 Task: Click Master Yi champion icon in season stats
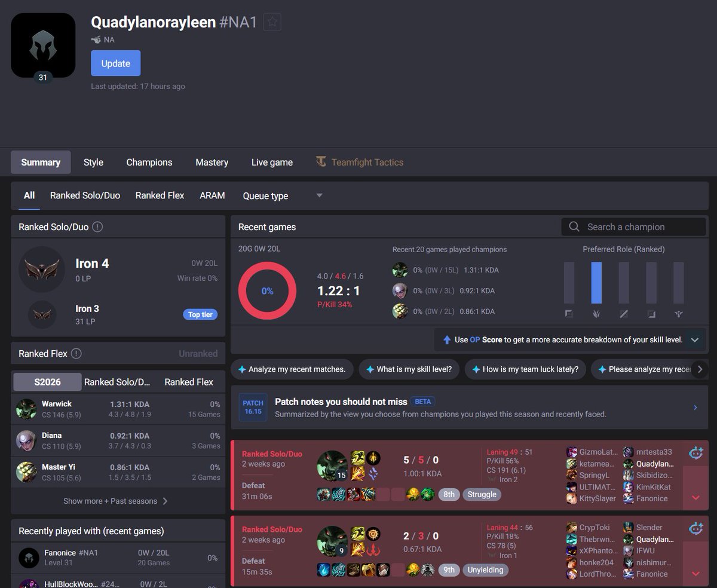point(27,472)
